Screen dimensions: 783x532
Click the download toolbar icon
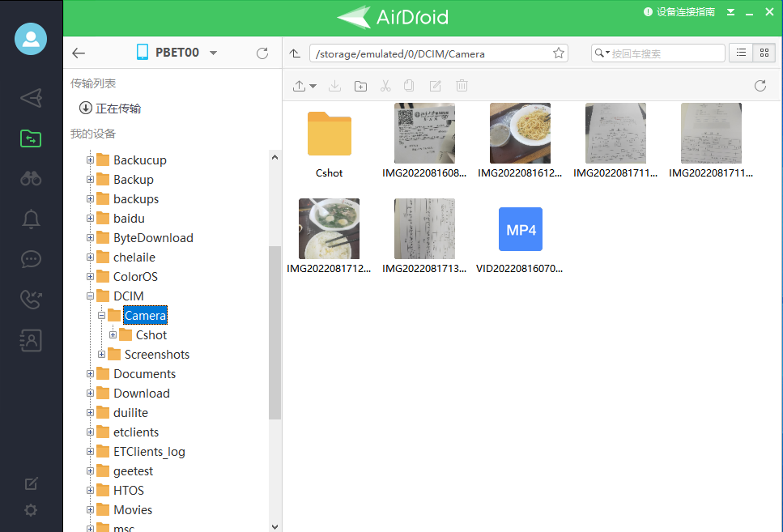click(x=334, y=86)
